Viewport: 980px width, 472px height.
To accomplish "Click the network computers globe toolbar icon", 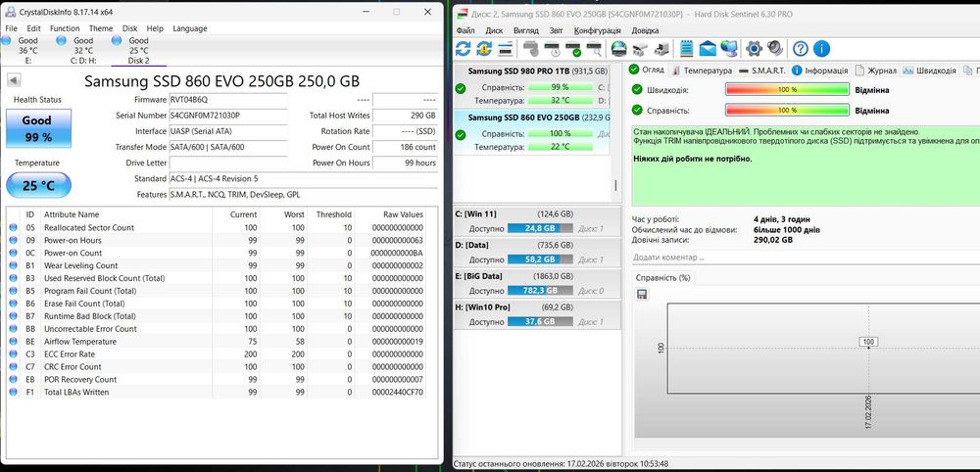I will coord(729,49).
